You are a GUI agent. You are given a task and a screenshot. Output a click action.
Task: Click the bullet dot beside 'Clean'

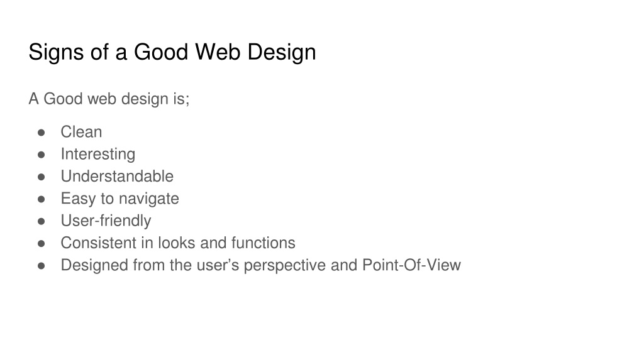[41, 133]
